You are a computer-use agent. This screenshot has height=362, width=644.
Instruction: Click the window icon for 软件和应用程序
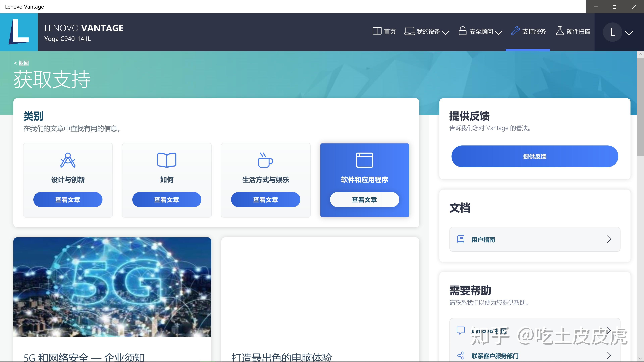coord(364,160)
